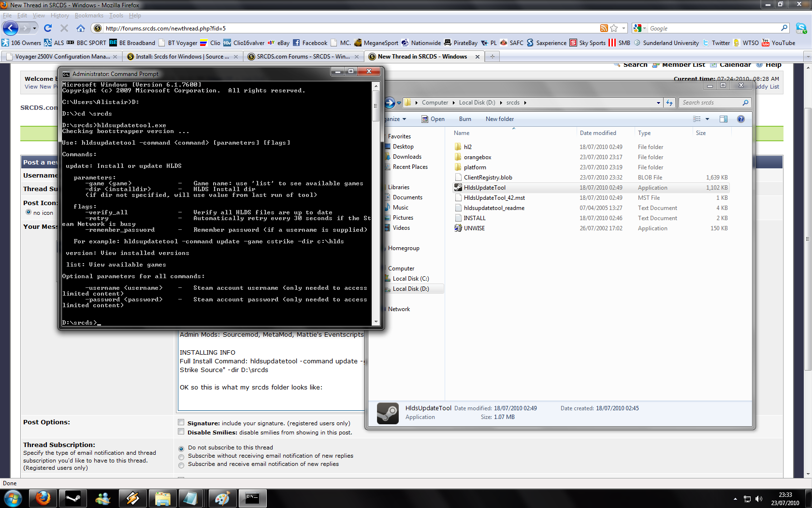Screen dimensions: 812x508
Task: Select HldsUpdateTool_42.mst file row
Action: pos(591,197)
